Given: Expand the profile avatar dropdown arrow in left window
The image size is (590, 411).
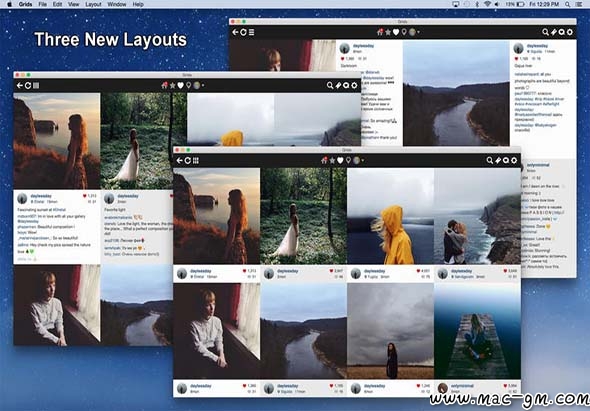Looking at the screenshot, I should (x=203, y=86).
